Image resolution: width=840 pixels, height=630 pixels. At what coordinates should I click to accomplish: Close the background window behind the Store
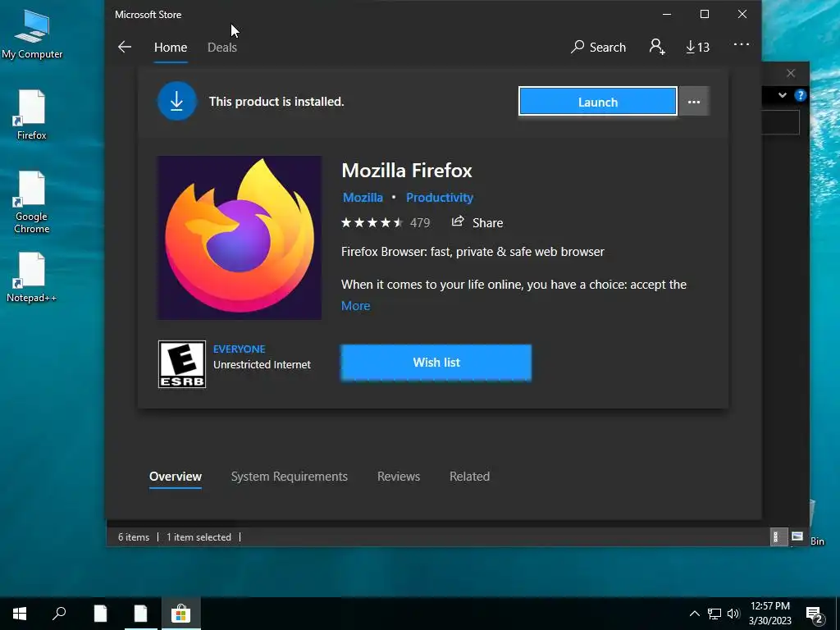click(791, 73)
